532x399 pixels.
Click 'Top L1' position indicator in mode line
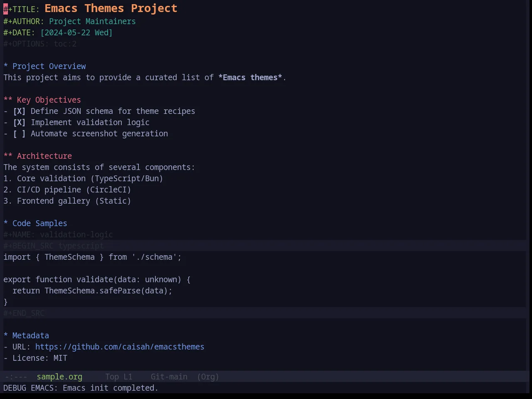[x=119, y=377]
